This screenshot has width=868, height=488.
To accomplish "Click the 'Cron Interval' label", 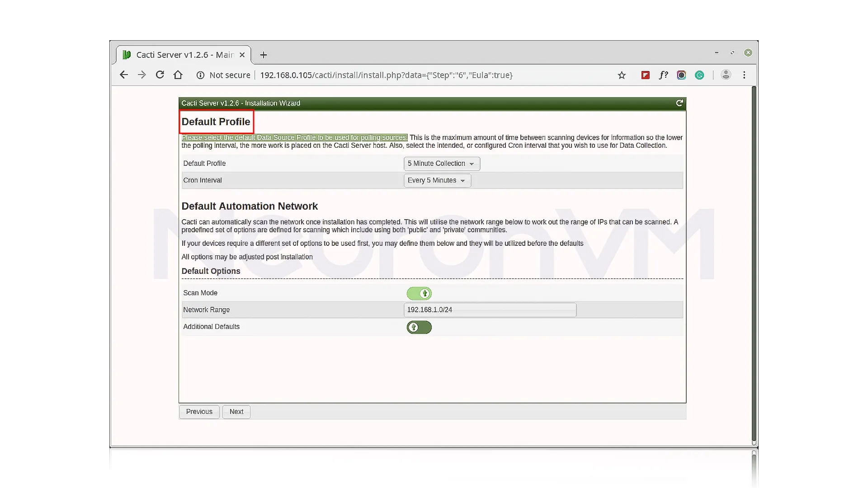I will click(203, 180).
